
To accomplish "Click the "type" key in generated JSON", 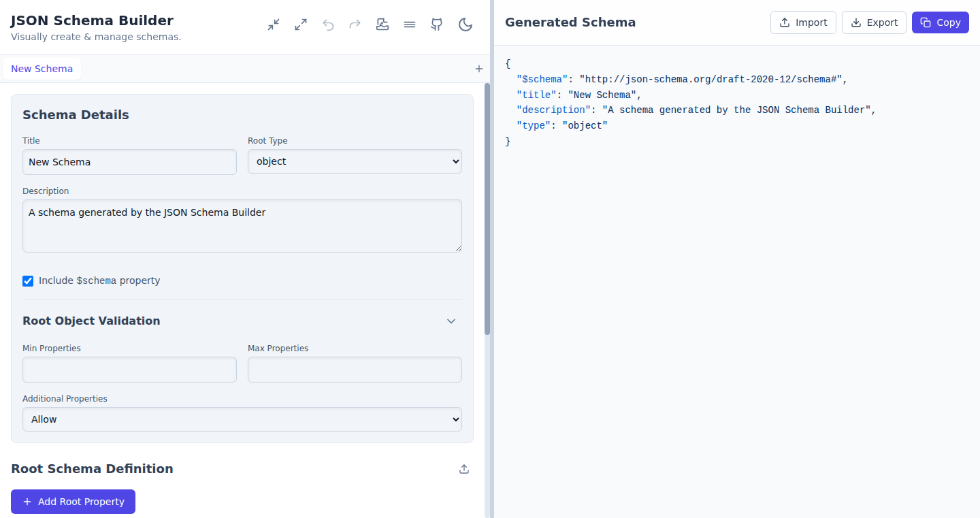I will 534,126.
